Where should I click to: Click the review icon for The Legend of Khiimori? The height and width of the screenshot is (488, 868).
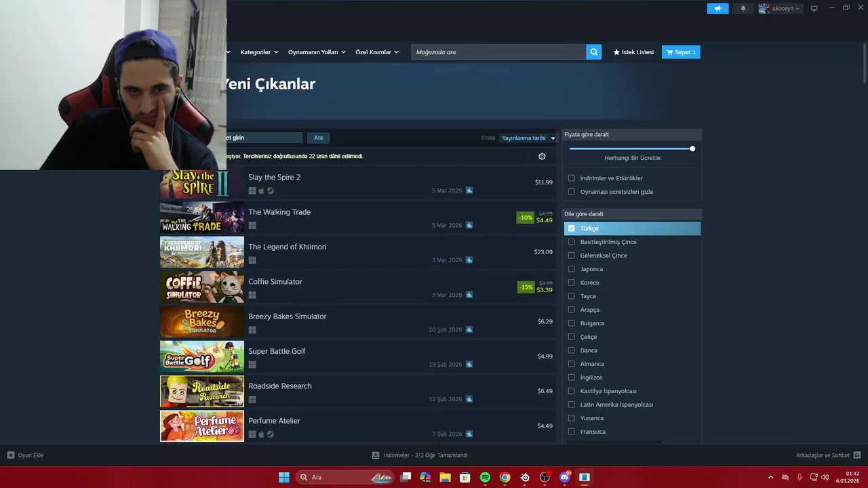[469, 260]
